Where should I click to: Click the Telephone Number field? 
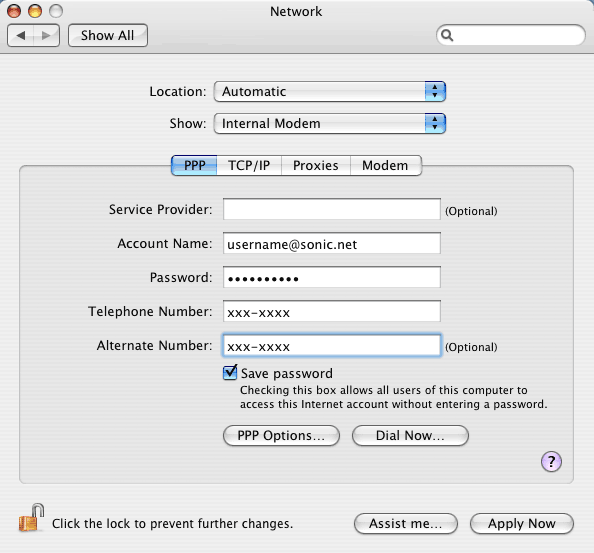point(332,311)
